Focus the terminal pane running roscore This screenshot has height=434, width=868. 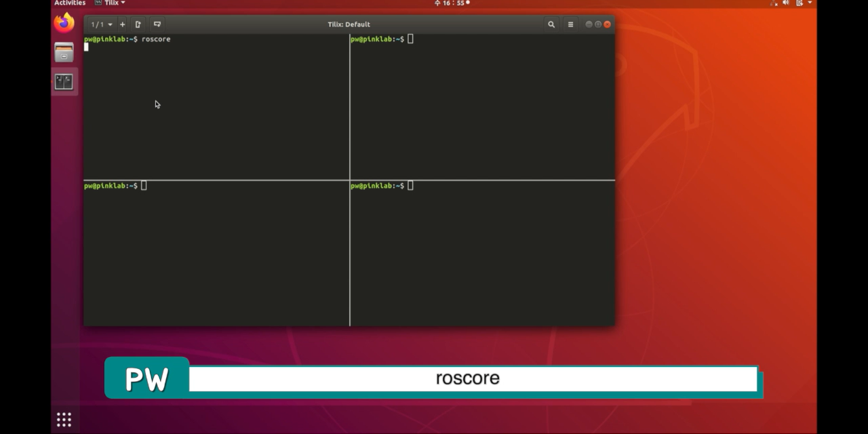pyautogui.click(x=216, y=107)
